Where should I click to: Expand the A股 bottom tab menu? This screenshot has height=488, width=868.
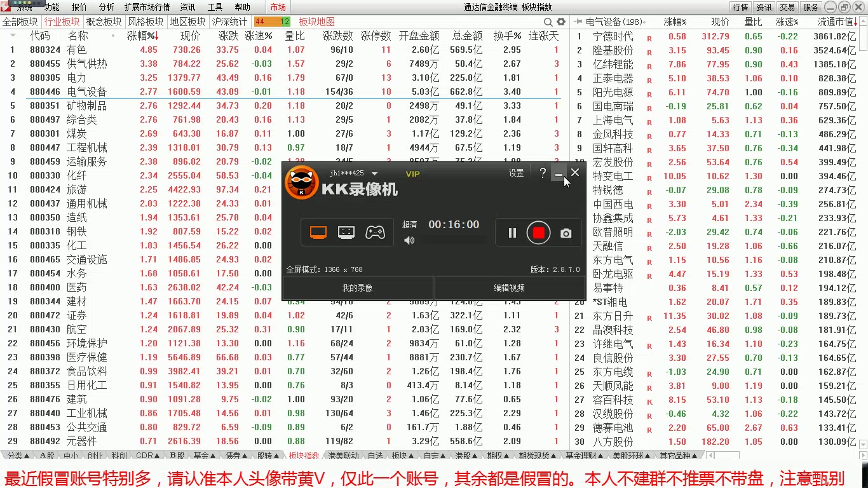pyautogui.click(x=47, y=456)
